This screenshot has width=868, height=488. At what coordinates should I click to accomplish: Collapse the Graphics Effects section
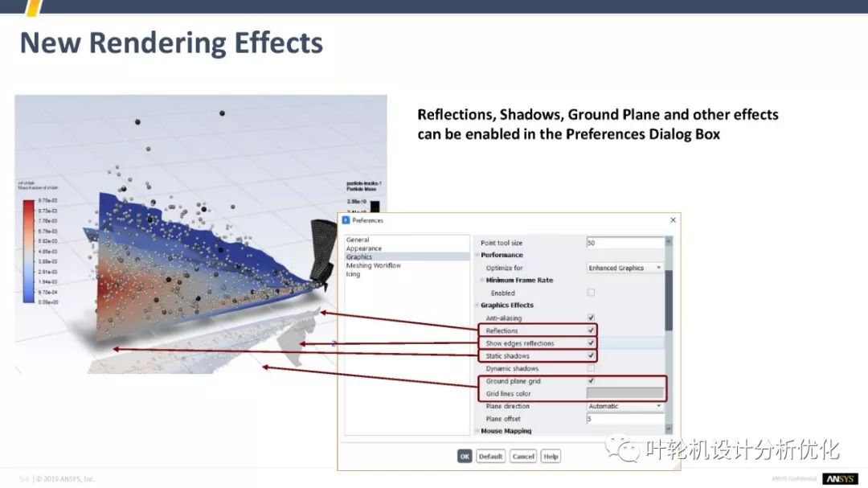point(477,306)
